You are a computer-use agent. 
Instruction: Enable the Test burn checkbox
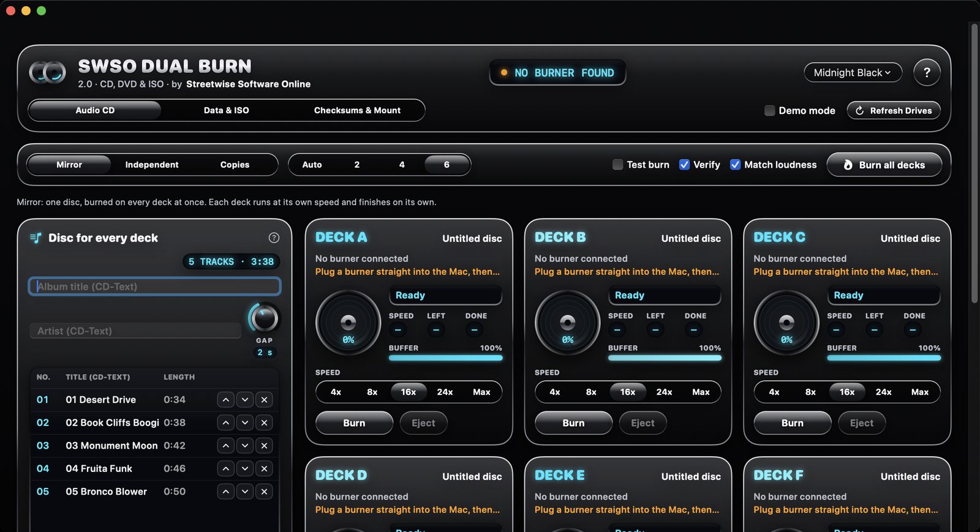(618, 165)
